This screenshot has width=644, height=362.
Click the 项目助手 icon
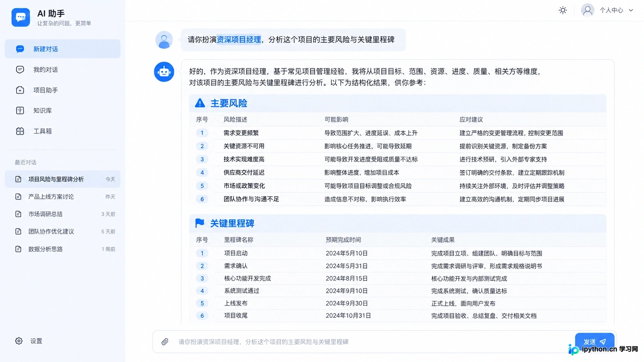click(20, 90)
